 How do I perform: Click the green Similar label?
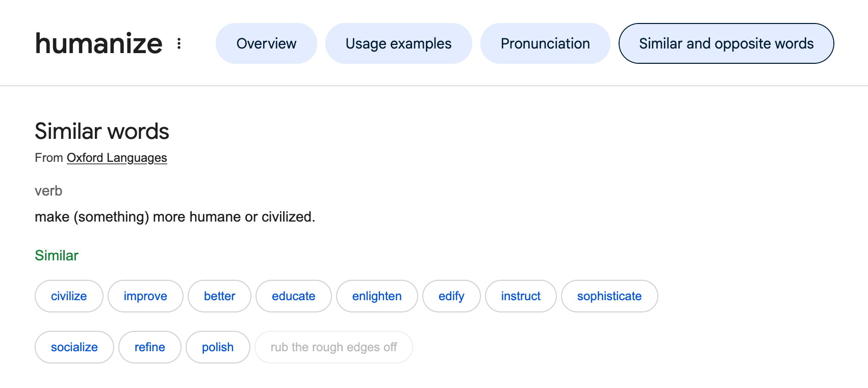point(57,255)
